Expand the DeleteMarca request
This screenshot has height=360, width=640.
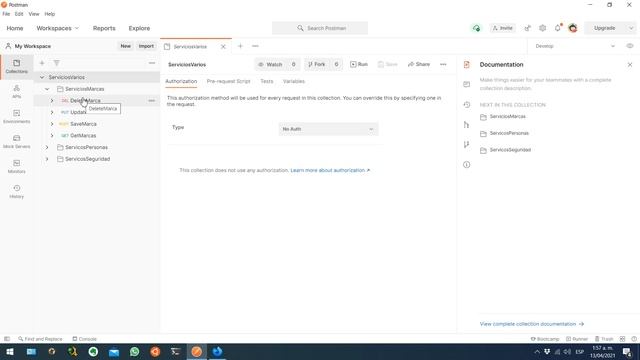click(x=52, y=100)
